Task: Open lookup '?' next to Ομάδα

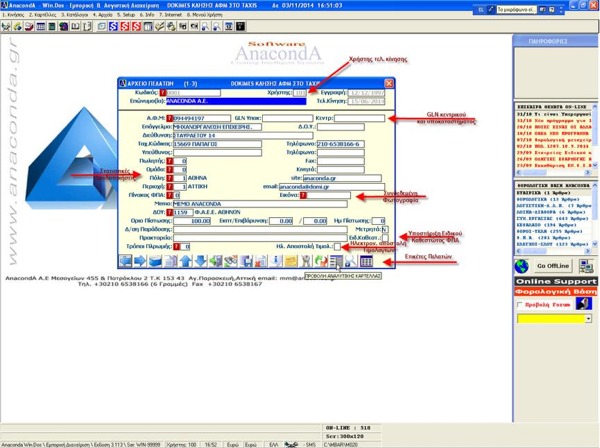Action: click(170, 169)
